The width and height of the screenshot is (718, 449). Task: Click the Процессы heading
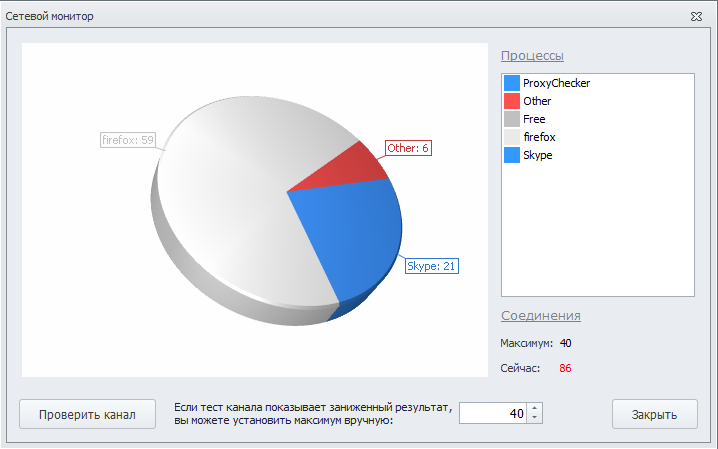(x=532, y=56)
